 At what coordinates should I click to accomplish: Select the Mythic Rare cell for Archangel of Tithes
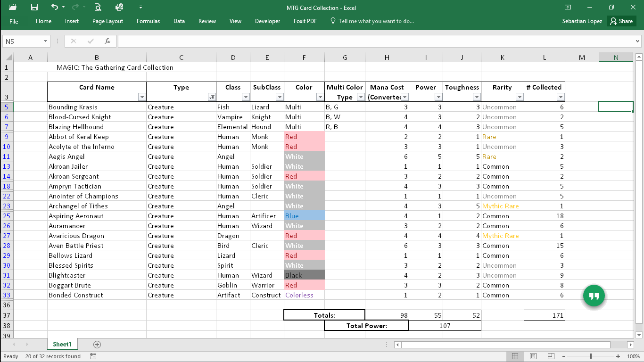502,206
